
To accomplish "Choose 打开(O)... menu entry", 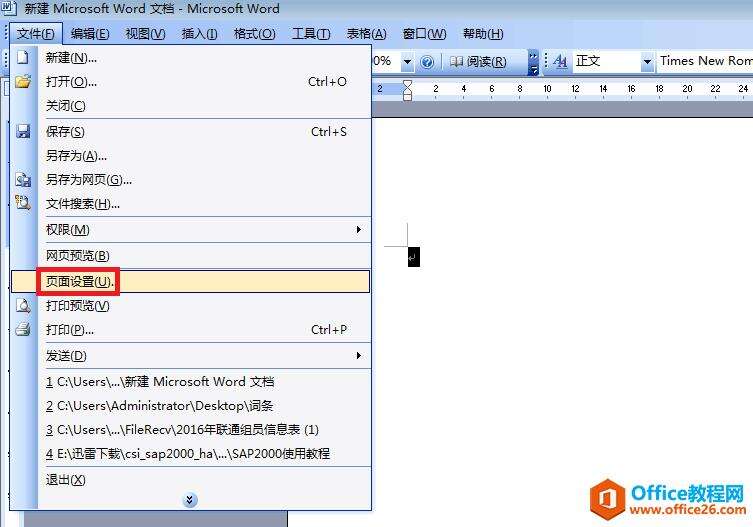I will point(190,82).
